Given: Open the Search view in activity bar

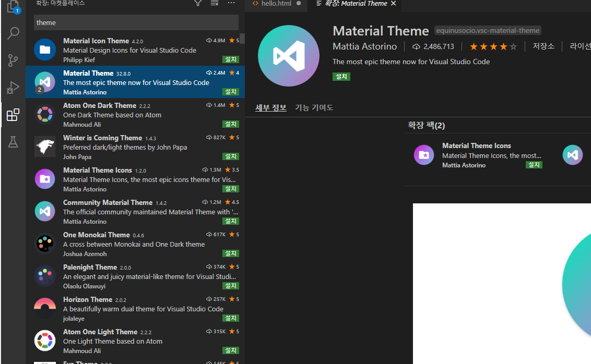Looking at the screenshot, I should (13, 33).
